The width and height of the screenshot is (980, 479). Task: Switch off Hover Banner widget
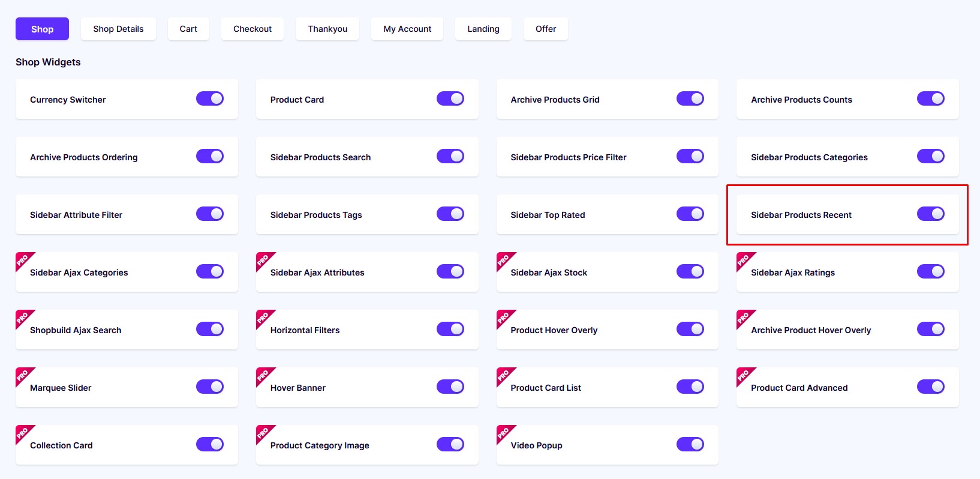click(x=450, y=387)
